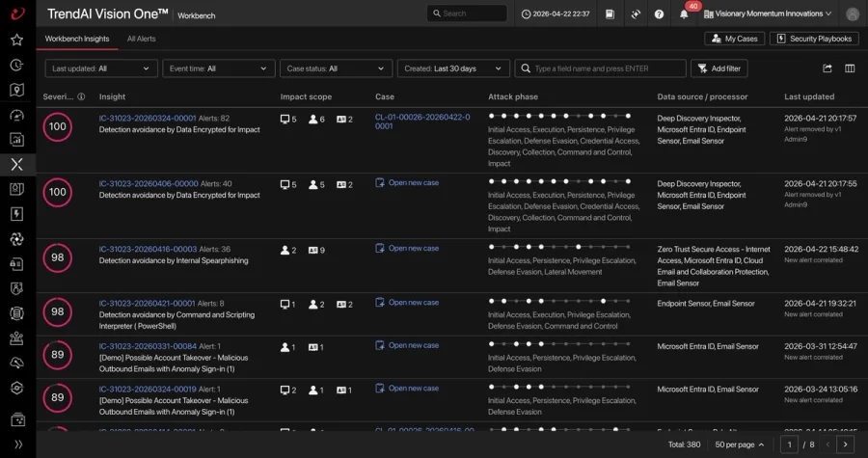Open My Cases
Image resolution: width=868 pixels, height=458 pixels.
(x=735, y=39)
